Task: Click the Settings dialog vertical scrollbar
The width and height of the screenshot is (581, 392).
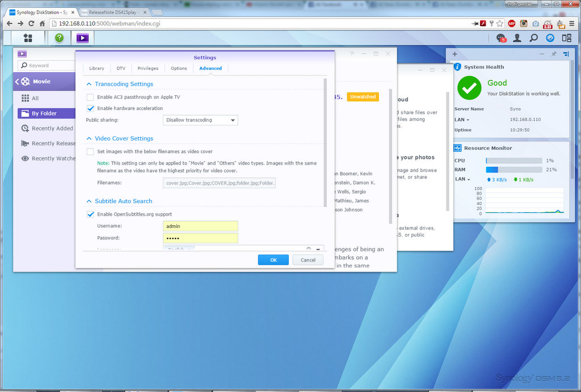Action: click(325, 142)
